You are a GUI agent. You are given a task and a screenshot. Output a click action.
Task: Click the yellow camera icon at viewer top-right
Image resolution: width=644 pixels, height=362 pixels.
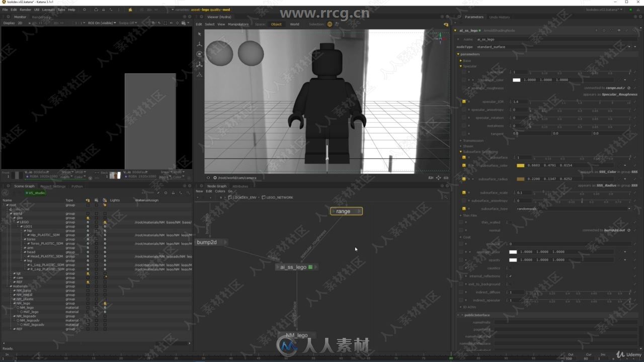(x=446, y=24)
